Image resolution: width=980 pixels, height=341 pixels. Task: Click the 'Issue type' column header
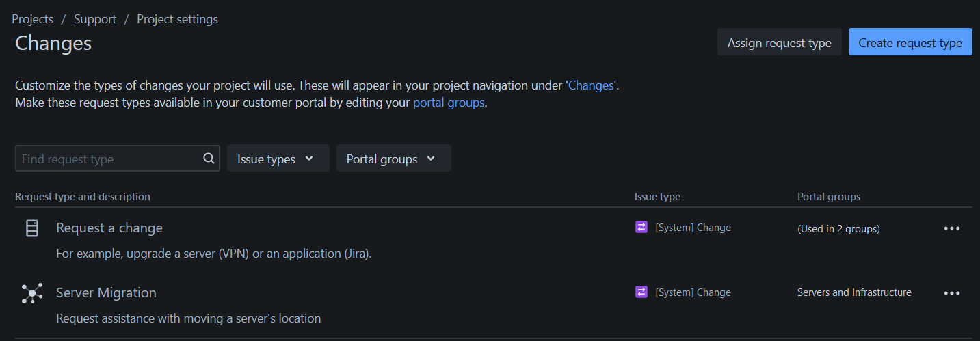click(x=657, y=197)
